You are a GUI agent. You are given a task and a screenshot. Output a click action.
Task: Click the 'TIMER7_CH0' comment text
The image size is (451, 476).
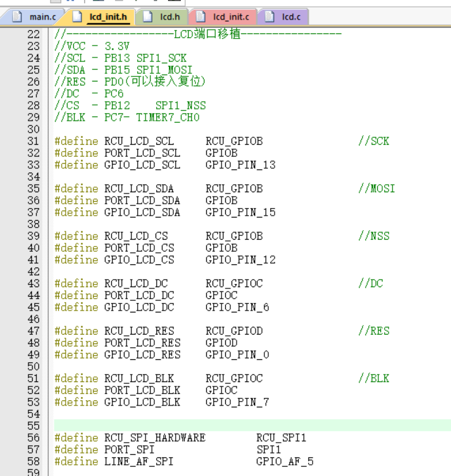pos(168,118)
